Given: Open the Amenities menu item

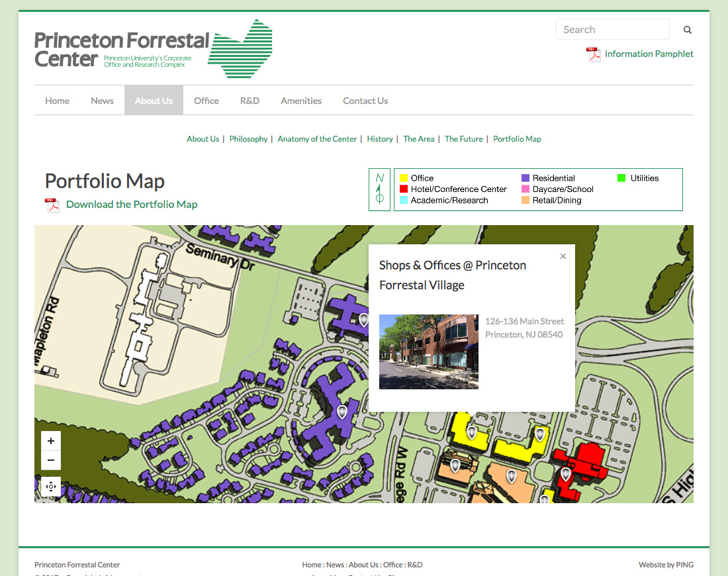Looking at the screenshot, I should (x=301, y=101).
